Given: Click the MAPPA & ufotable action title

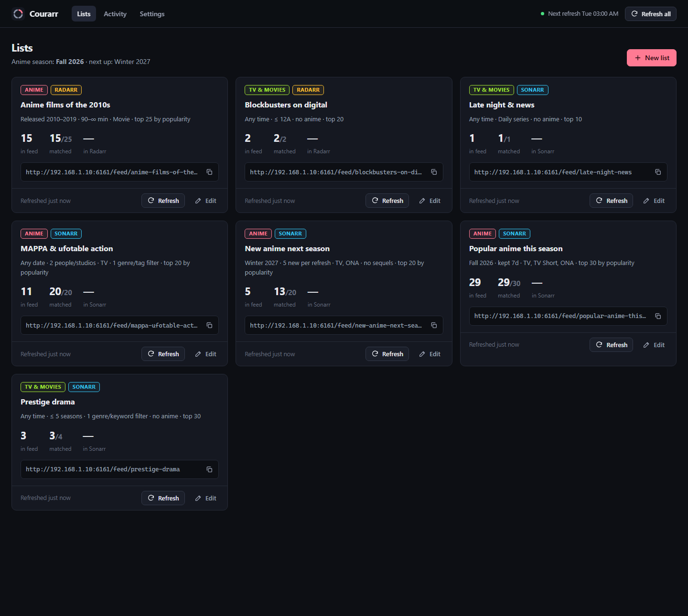Looking at the screenshot, I should [x=67, y=248].
